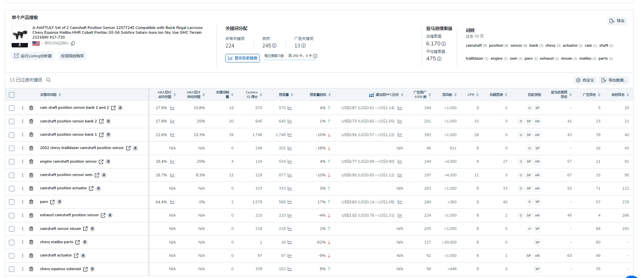The height and width of the screenshot is (278, 644).
Task: Toggle the select-all checkbox in table header
Action: 12,95
